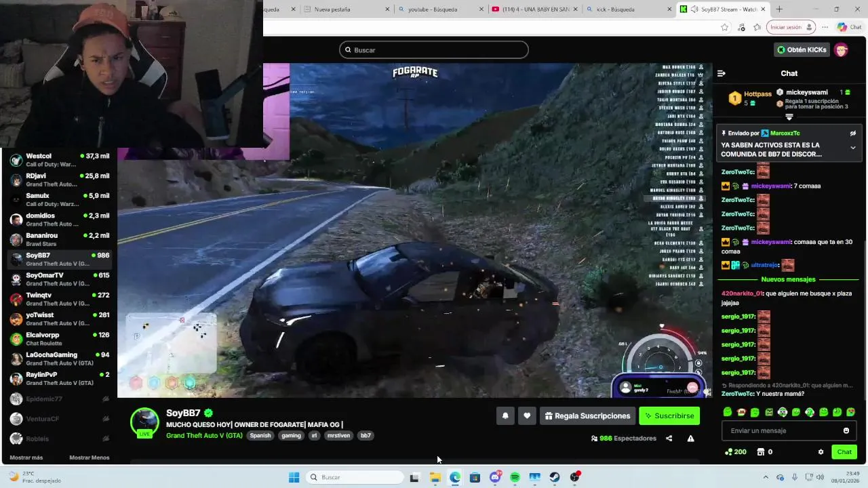
Task: Show hidden system tray icons chevron
Action: (x=766, y=477)
